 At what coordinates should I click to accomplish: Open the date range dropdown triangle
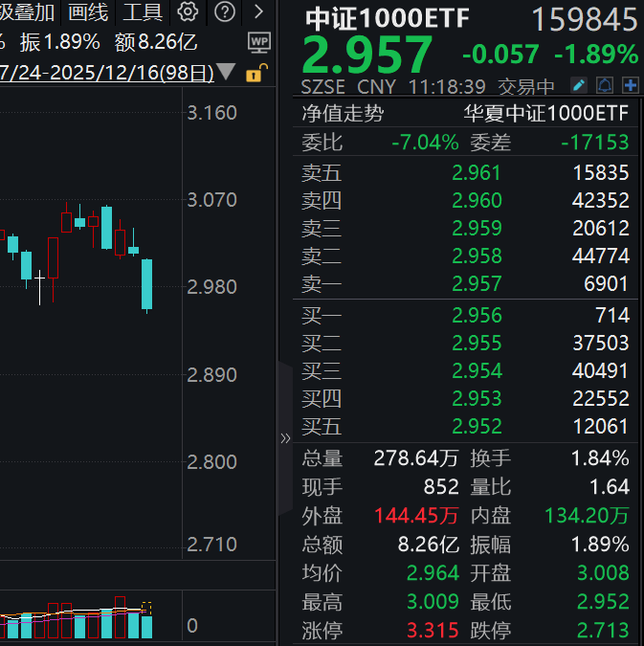point(226,72)
